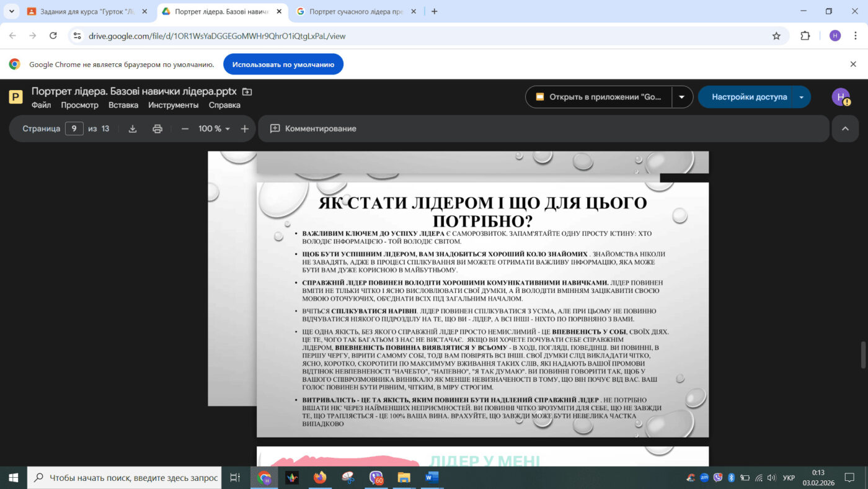Open the Файл menu
Viewport: 868px width, 489px height.
[41, 105]
